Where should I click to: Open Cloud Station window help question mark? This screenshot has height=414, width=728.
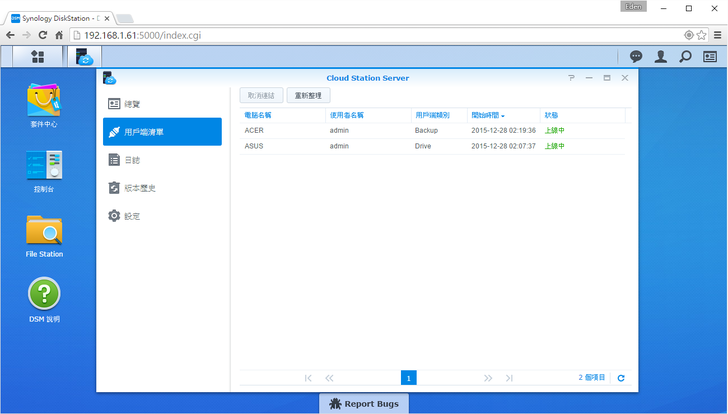click(x=571, y=78)
